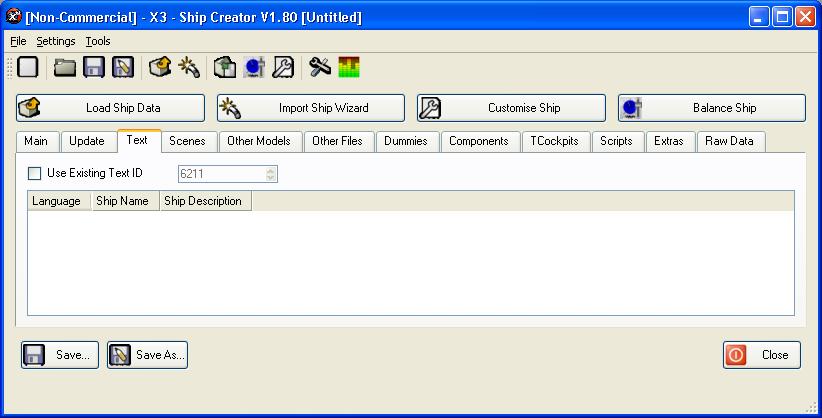This screenshot has width=822, height=418.
Task: Click the Load Ship Data box toolbar icon
Action: pos(160,68)
